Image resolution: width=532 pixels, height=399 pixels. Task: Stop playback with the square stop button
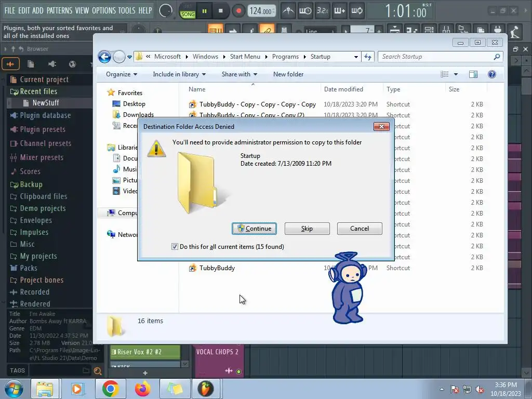click(x=220, y=11)
